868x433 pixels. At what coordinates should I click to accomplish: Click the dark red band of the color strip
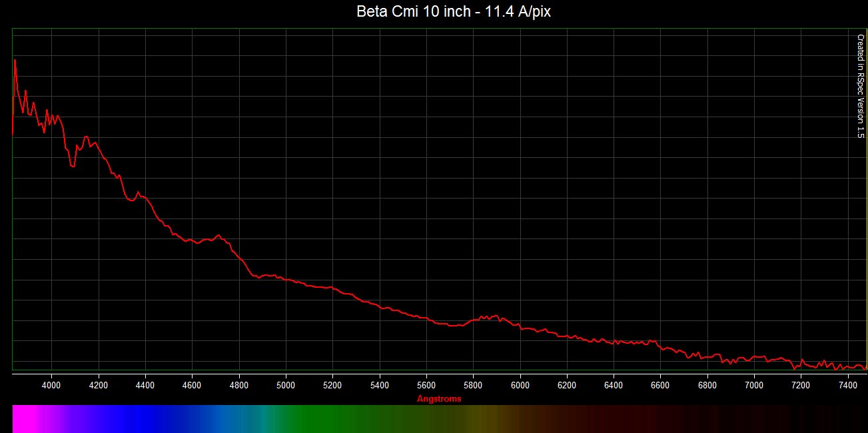click(666, 418)
